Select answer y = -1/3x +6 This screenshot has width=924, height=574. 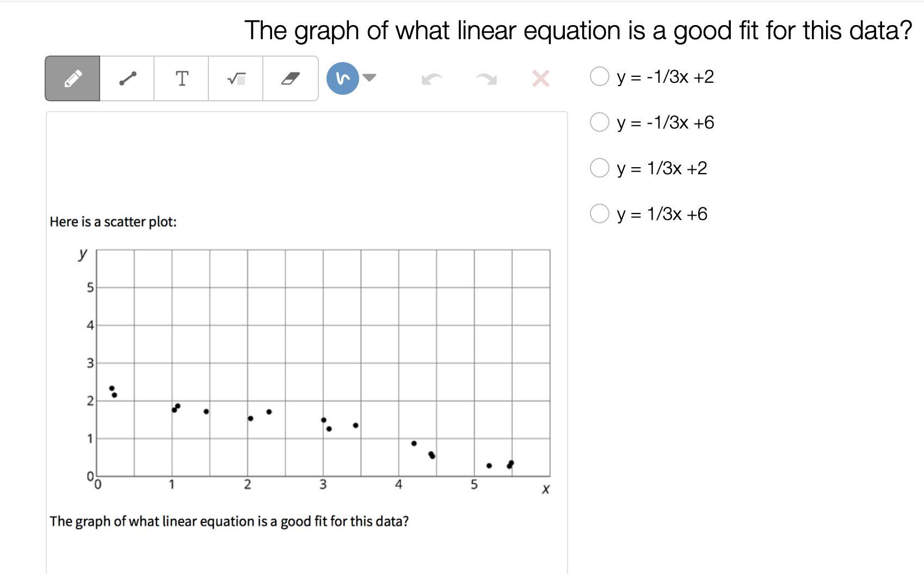click(x=599, y=122)
